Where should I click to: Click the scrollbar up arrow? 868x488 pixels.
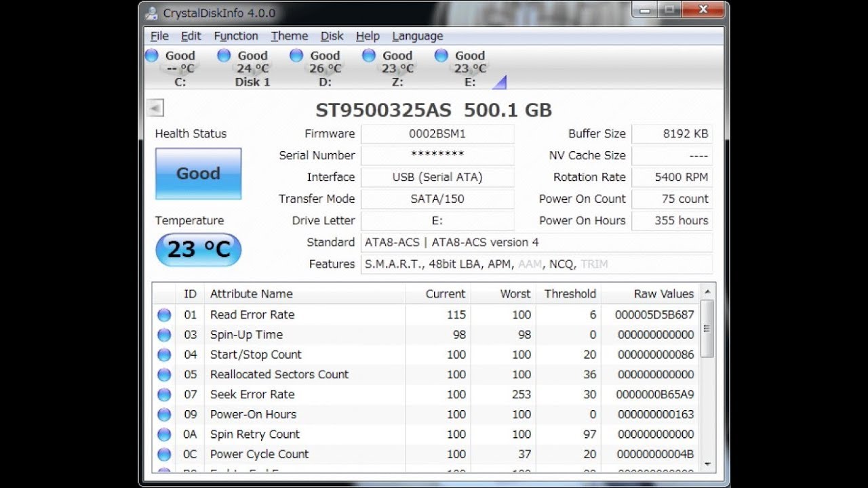coord(707,291)
